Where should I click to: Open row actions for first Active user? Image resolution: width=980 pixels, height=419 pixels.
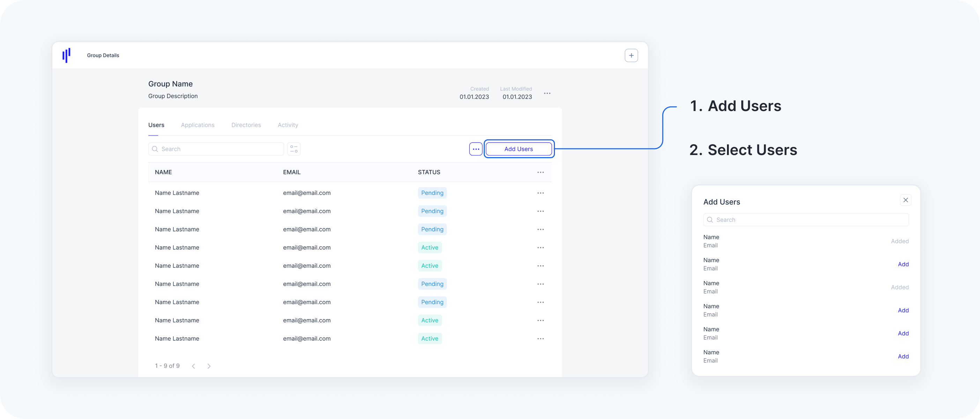[x=540, y=248]
